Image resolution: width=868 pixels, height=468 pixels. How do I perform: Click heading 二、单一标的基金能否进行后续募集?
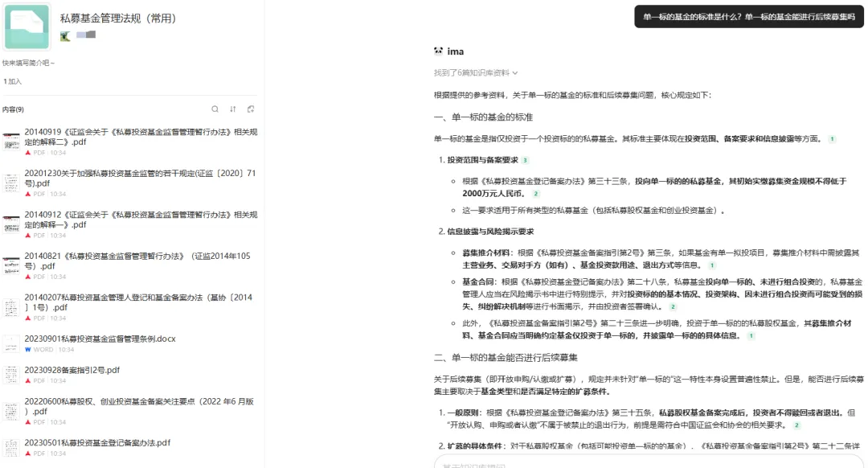click(506, 358)
